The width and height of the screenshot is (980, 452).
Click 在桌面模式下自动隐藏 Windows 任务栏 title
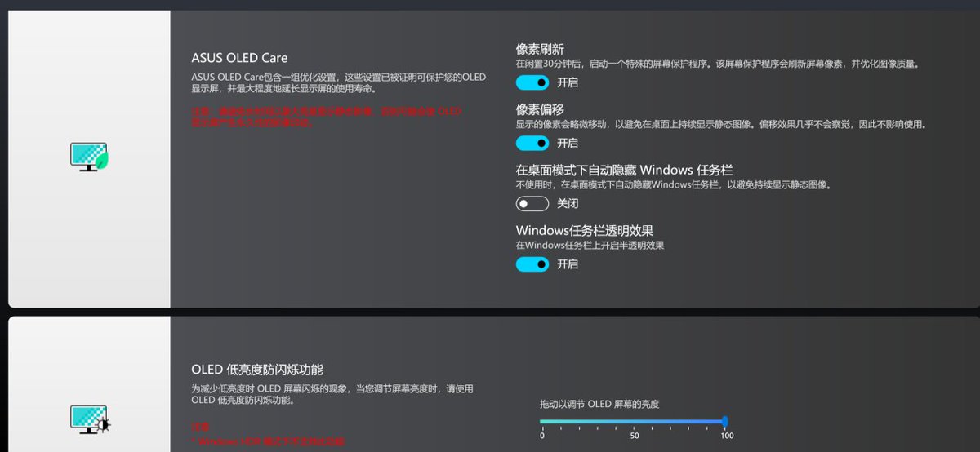tap(624, 170)
